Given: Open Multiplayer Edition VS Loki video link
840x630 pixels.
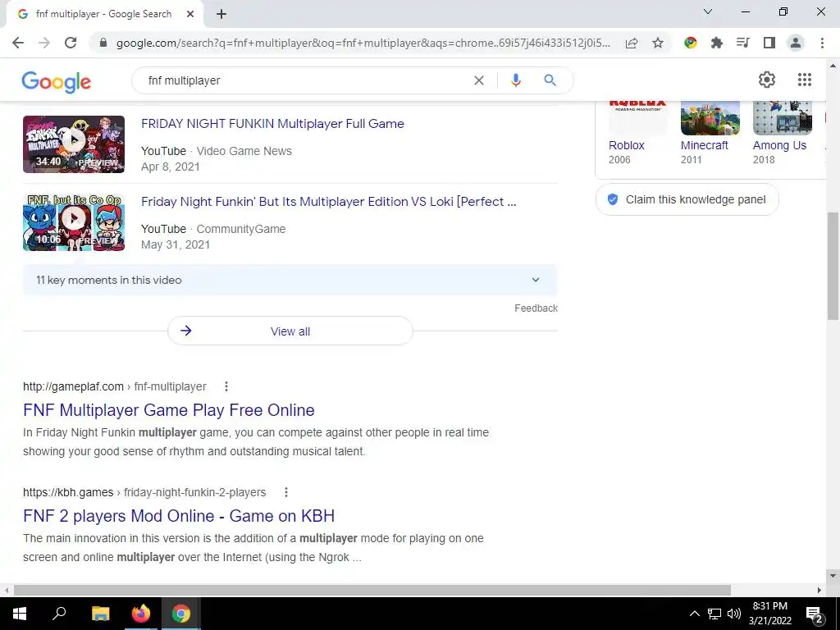Looking at the screenshot, I should [328, 202].
